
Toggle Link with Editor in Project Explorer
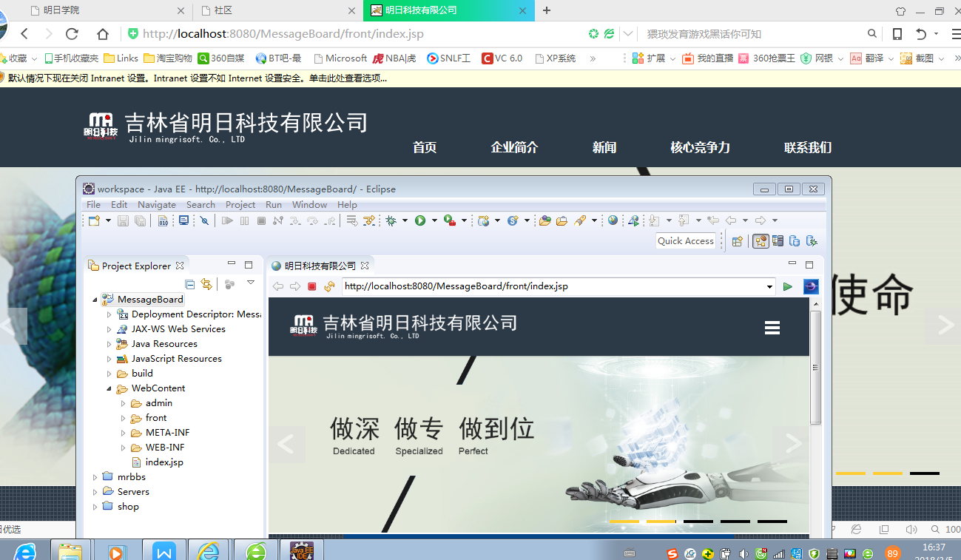[206, 284]
